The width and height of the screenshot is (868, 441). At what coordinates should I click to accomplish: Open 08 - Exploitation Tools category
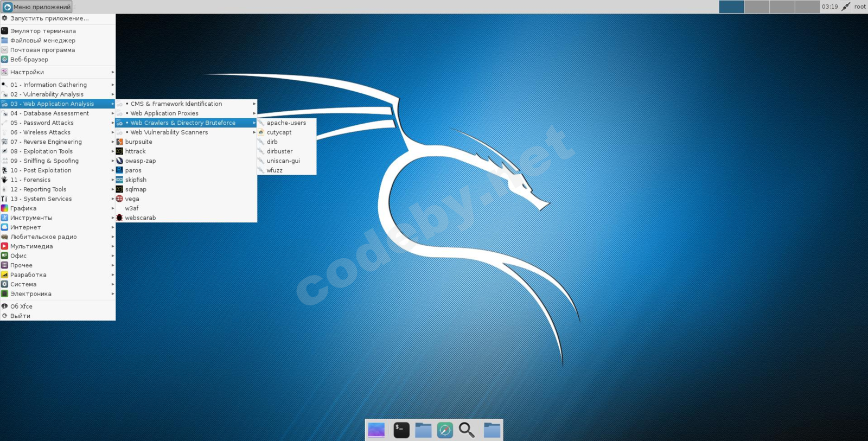point(58,151)
